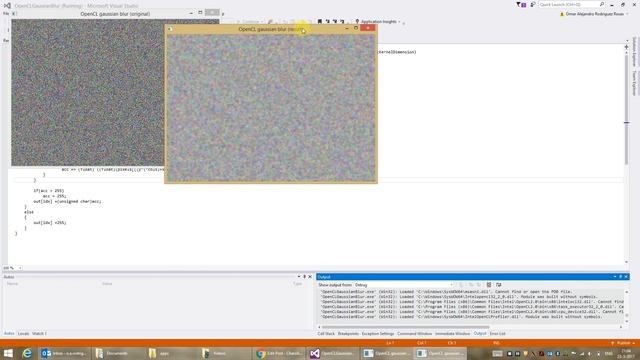
Task: Click the Quick Launch magnifier icon
Action: point(602,4)
